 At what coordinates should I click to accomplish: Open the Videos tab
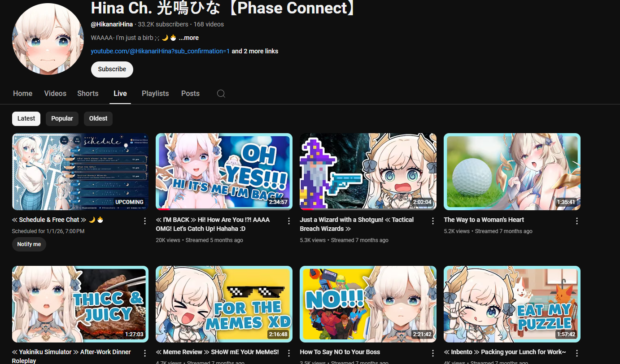click(55, 93)
